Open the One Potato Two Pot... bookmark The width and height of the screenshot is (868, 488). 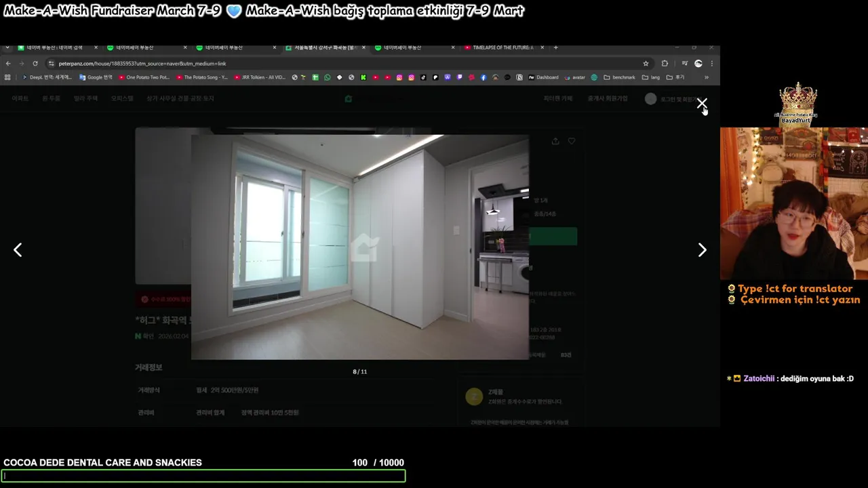pos(144,77)
